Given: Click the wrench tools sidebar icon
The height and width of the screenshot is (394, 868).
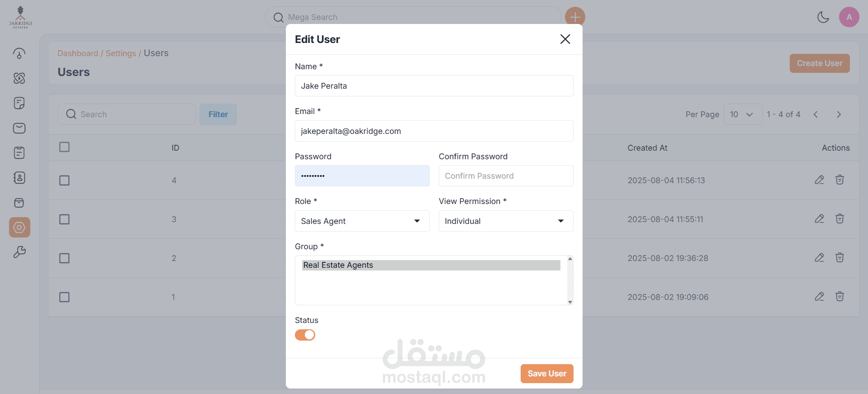Looking at the screenshot, I should point(19,252).
